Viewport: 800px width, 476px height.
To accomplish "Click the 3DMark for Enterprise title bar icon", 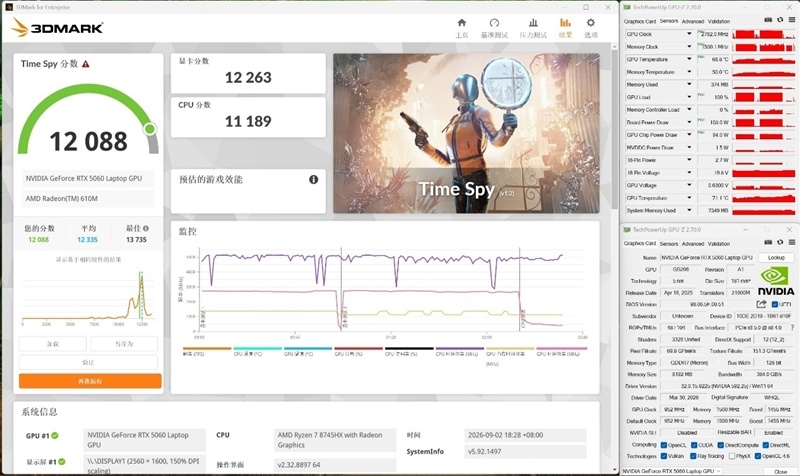I will click(9, 7).
